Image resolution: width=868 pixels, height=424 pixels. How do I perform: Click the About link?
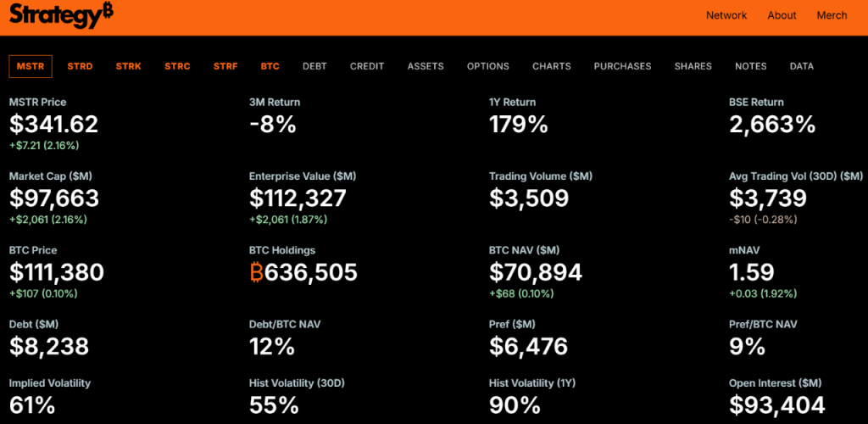pyautogui.click(x=782, y=15)
